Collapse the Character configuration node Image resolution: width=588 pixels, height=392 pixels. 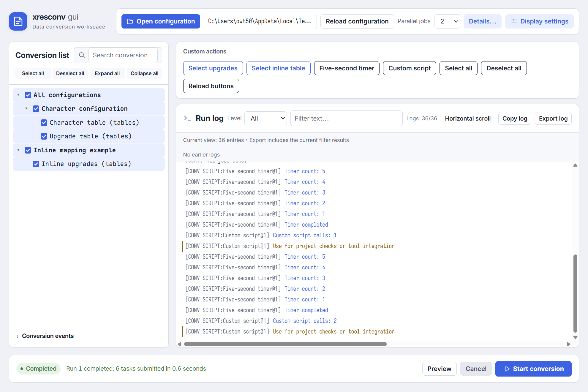26,109
